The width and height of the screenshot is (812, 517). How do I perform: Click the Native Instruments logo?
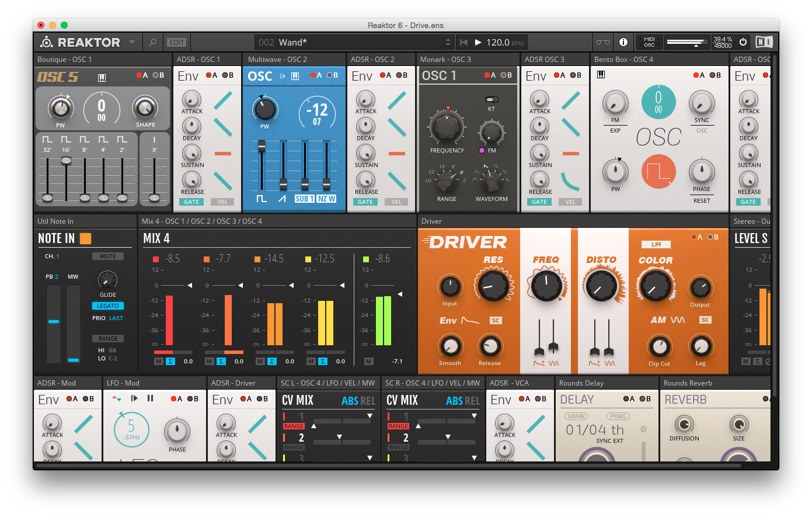point(763,41)
